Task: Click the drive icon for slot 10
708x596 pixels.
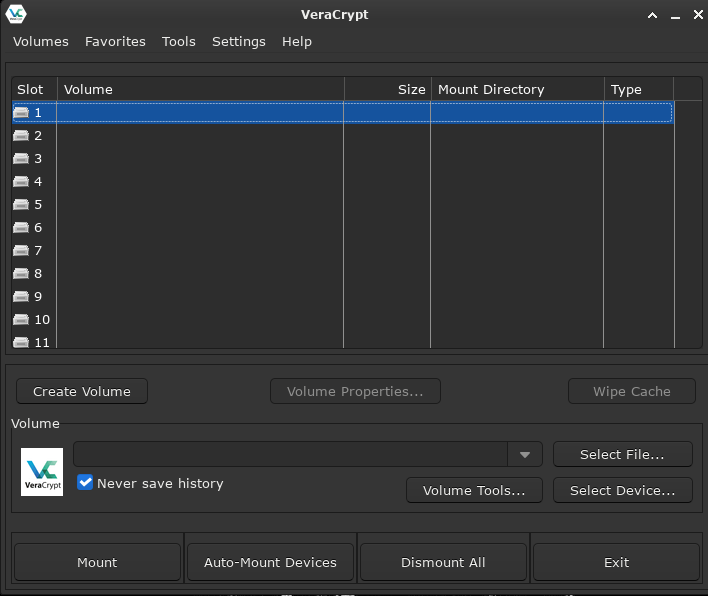Action: coord(21,320)
